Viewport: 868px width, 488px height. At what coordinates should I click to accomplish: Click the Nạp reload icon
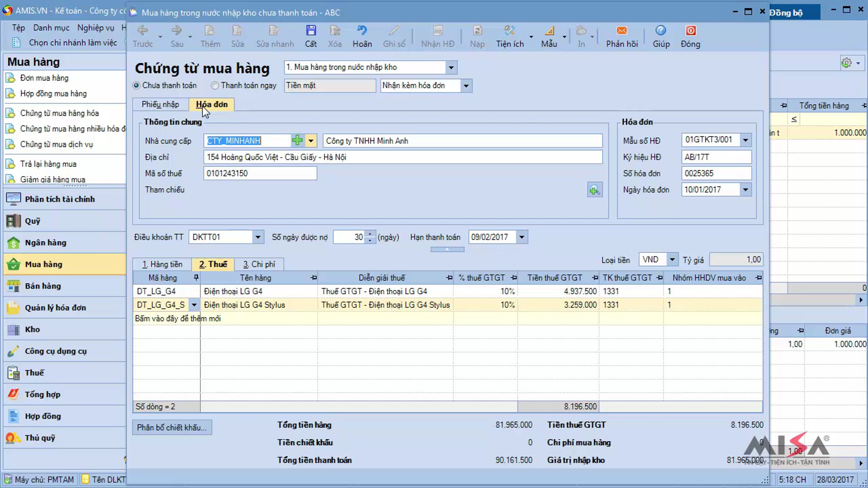477,31
